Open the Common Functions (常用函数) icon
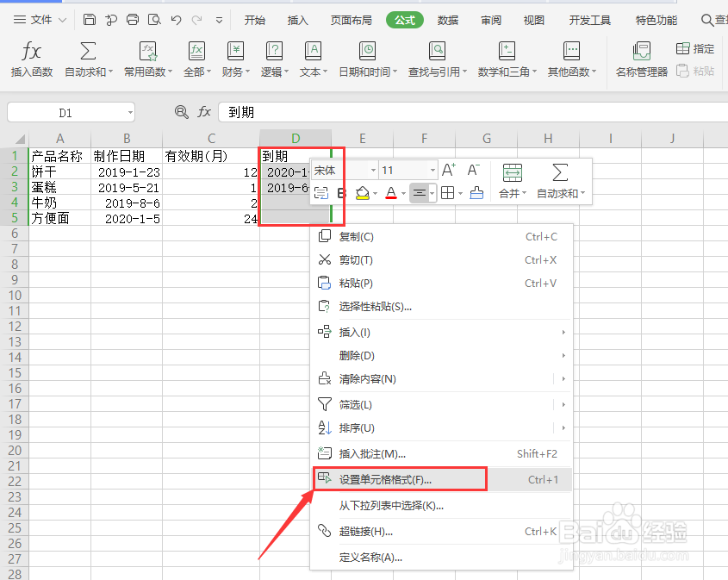728x580 pixels. [x=148, y=51]
